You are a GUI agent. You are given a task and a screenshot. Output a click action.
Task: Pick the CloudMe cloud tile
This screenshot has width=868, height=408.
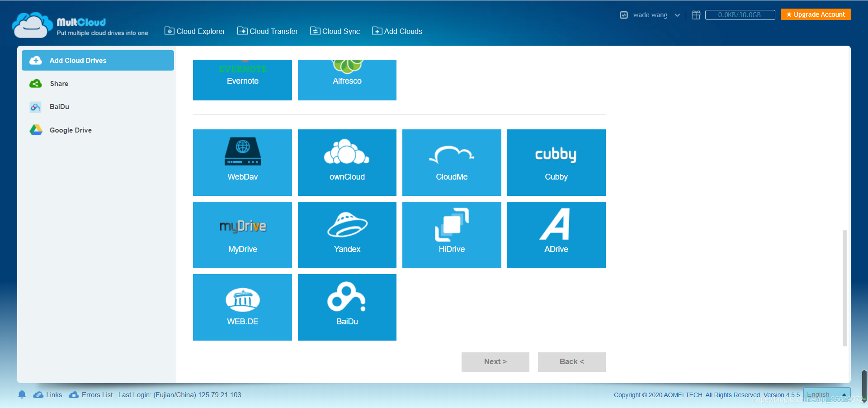(452, 162)
